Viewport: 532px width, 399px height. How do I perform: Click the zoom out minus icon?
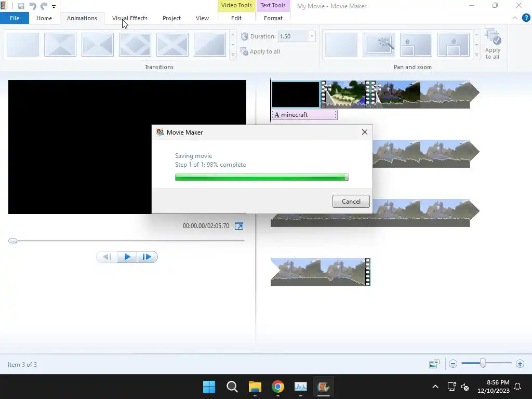point(453,364)
